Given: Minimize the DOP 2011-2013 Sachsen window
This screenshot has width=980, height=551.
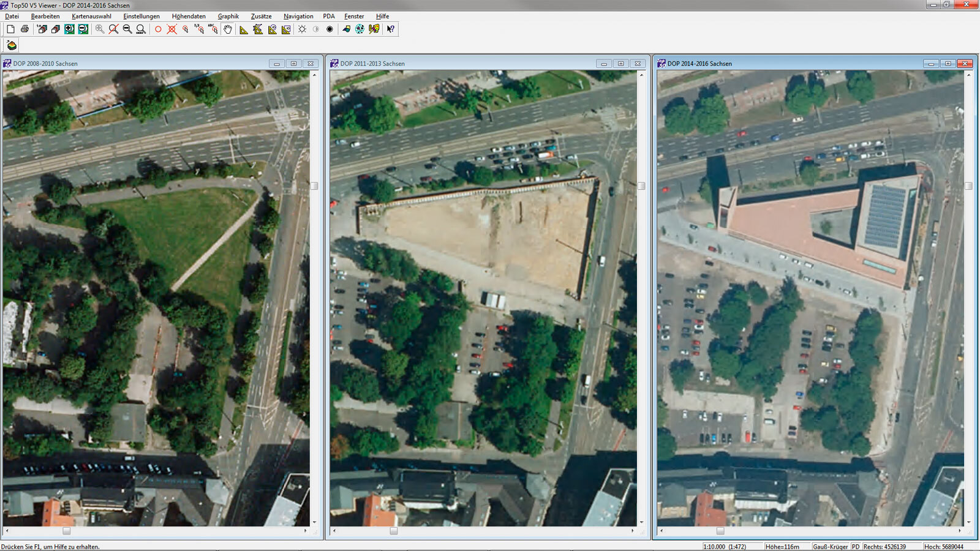Looking at the screenshot, I should [x=604, y=64].
